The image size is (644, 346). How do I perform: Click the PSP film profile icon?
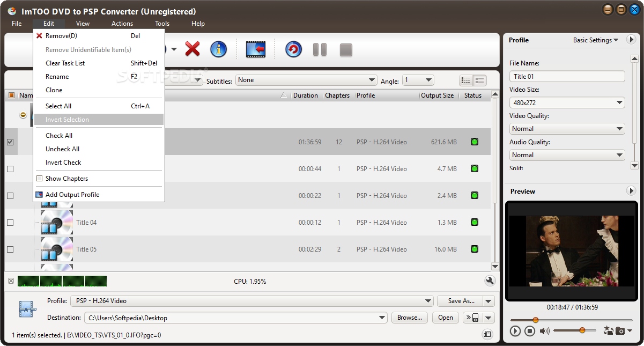(x=27, y=308)
